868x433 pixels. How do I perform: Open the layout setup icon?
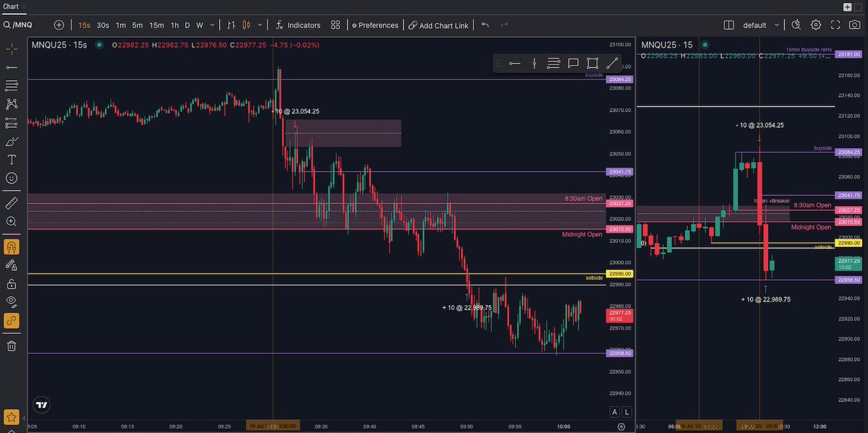pos(729,25)
